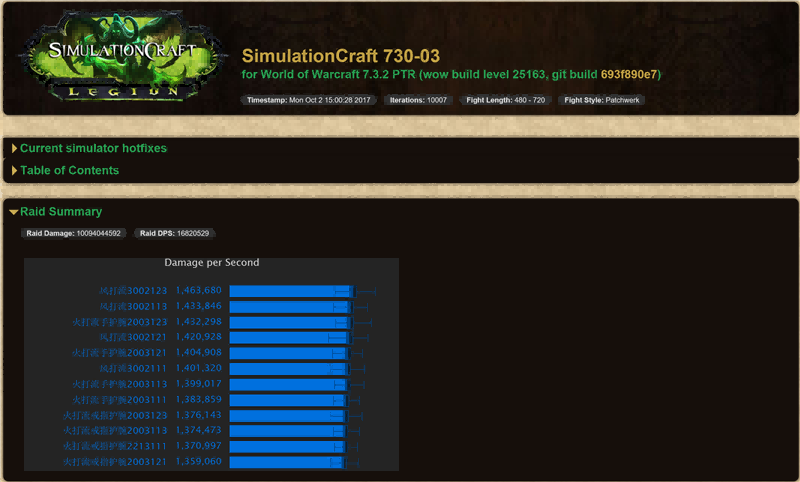Click the SimulationCraft 730-03 title

[x=340, y=56]
